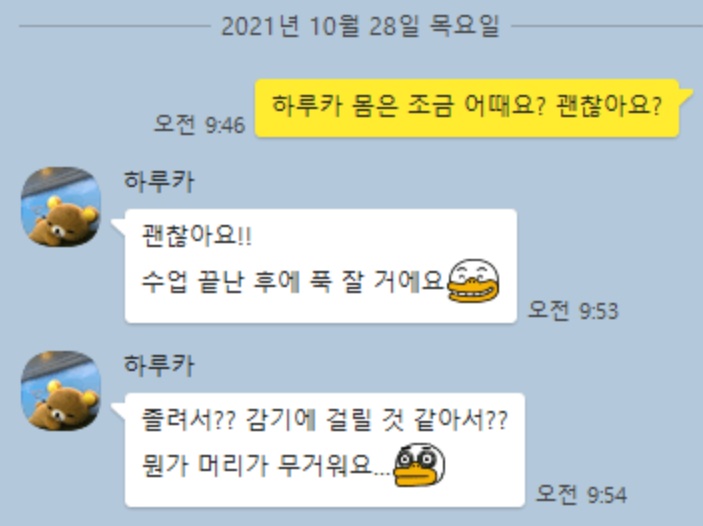Click the 오전 9:46 timestamp
This screenshot has width=703, height=526.
coord(200,124)
